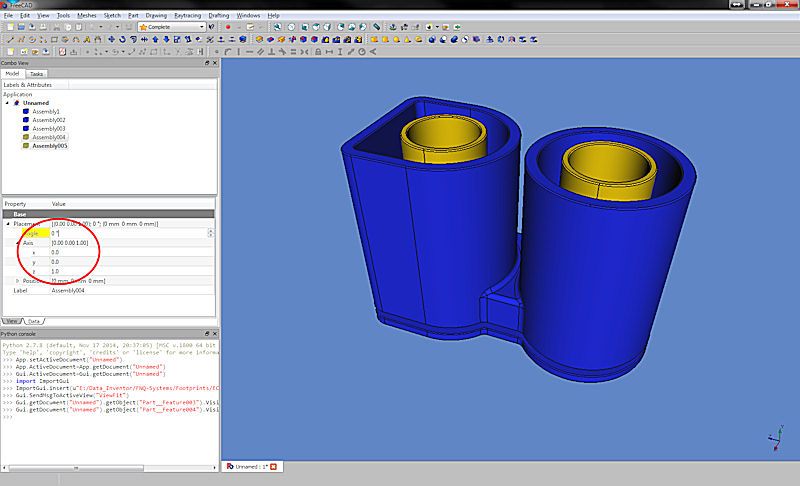Screen dimensions: 800x486
Task: Click the What's This help icon
Action: pyautogui.click(x=212, y=27)
